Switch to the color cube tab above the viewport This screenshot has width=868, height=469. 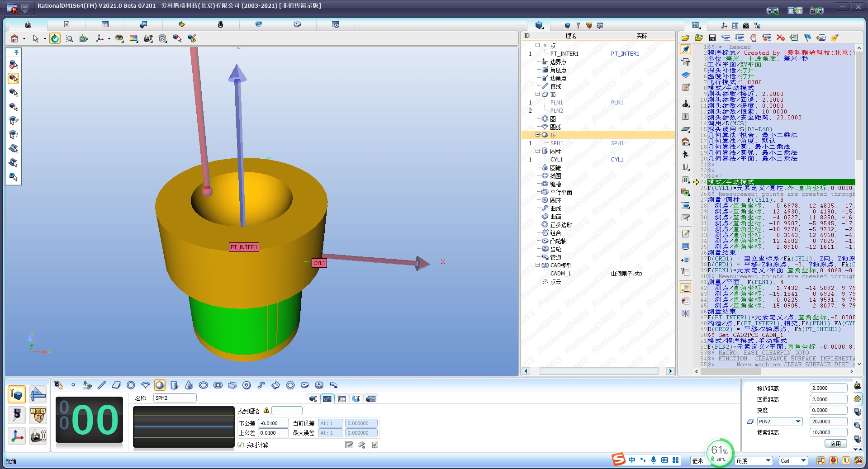182,24
